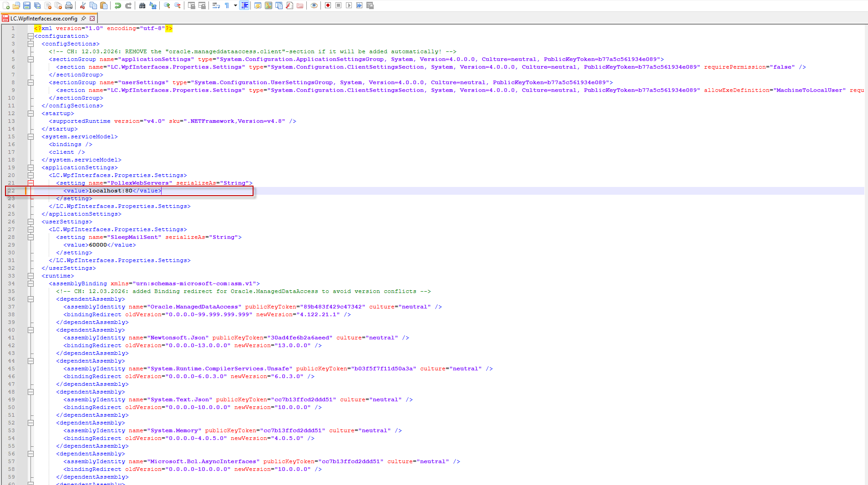Create a new file via toolbar

[x=6, y=5]
